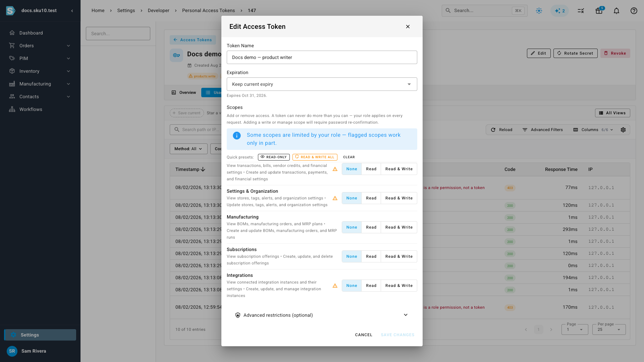Click the global Search field
This screenshot has height=362, width=644.
(x=484, y=11)
